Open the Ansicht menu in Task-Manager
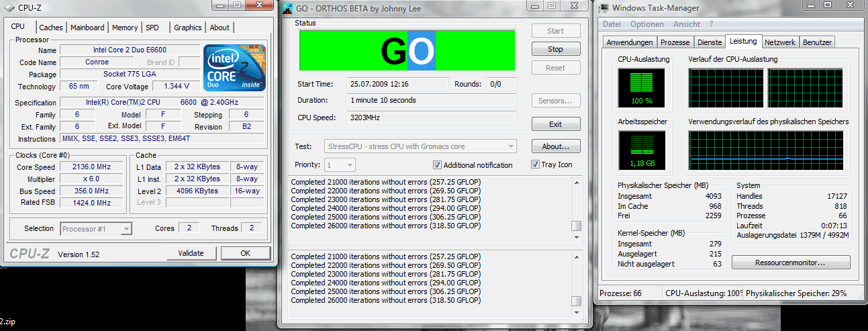This screenshot has width=868, height=331. pyautogui.click(x=686, y=24)
